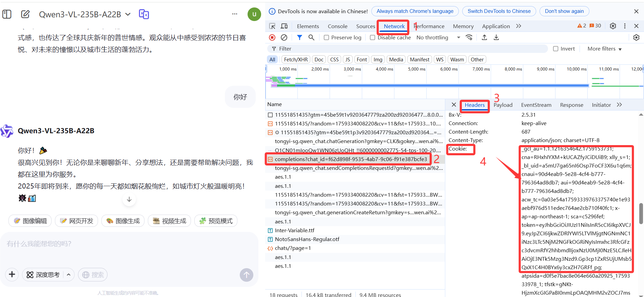This screenshot has width=644, height=297.
Task: Enable the Preserve log checkbox
Action: [326, 38]
